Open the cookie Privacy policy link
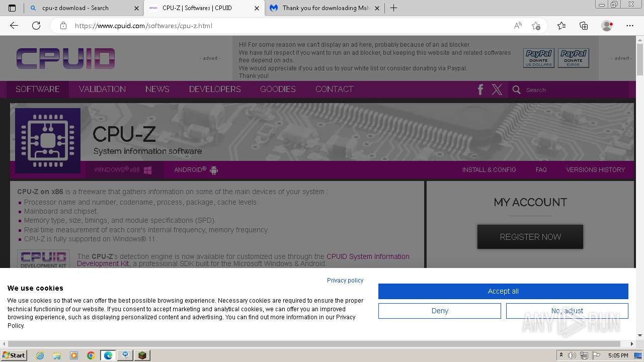 [345, 281]
